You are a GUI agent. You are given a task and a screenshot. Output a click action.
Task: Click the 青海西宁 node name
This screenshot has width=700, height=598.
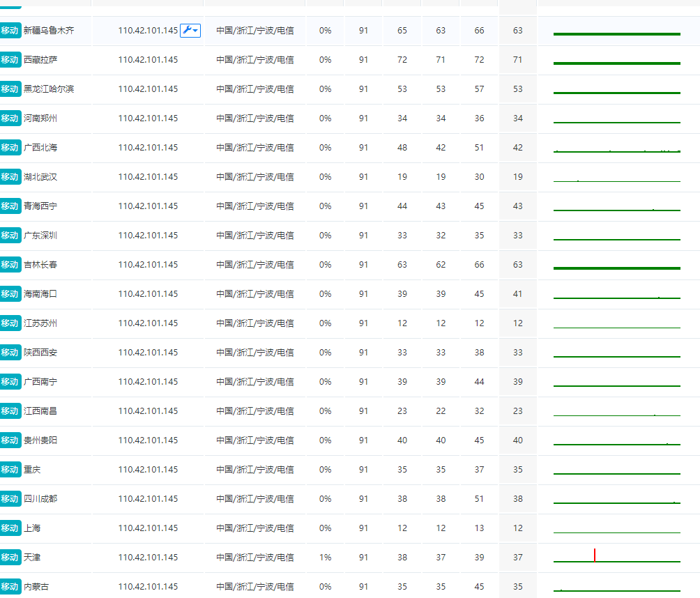click(x=40, y=206)
